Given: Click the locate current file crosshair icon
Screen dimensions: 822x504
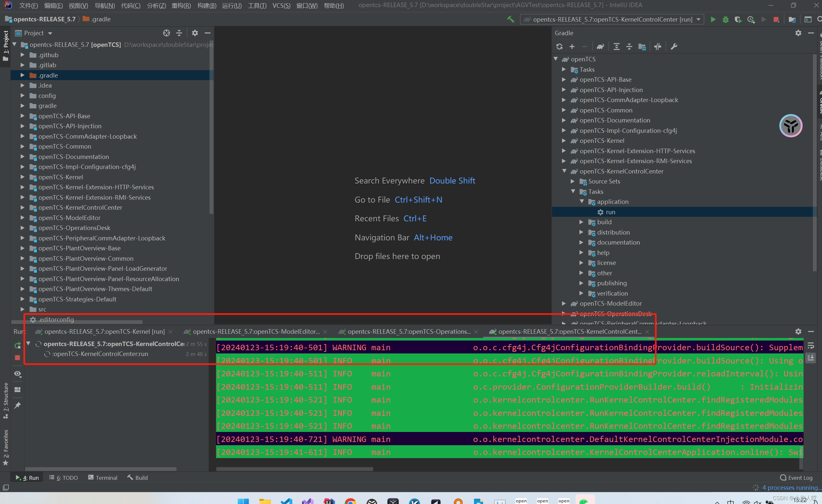Looking at the screenshot, I should click(x=167, y=33).
